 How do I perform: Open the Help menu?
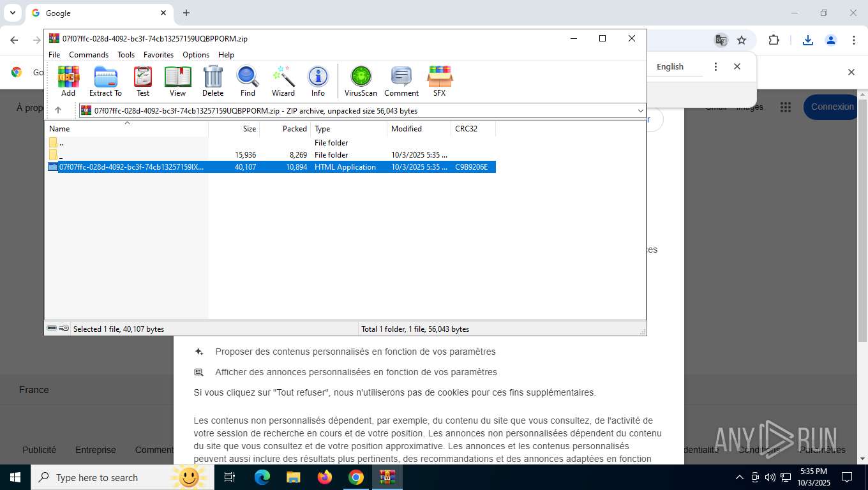point(226,55)
